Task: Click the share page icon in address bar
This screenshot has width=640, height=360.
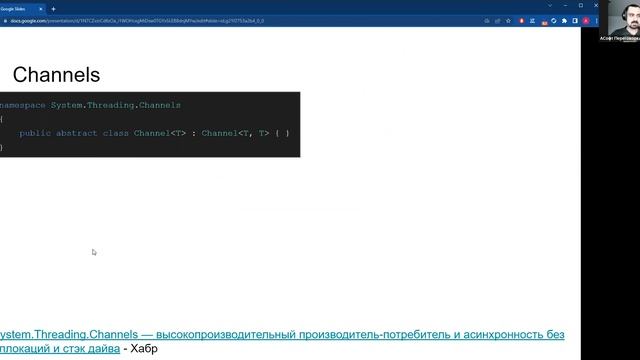Action: [x=498, y=21]
